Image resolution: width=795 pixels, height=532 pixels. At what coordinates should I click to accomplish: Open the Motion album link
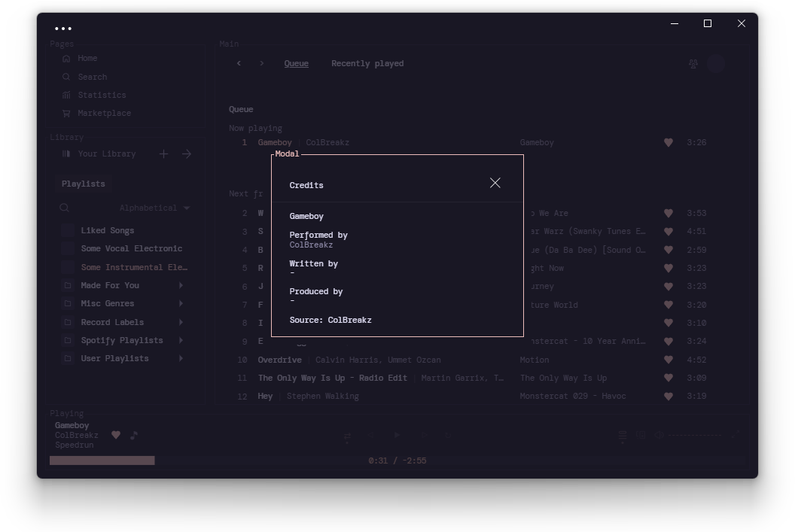pos(534,360)
